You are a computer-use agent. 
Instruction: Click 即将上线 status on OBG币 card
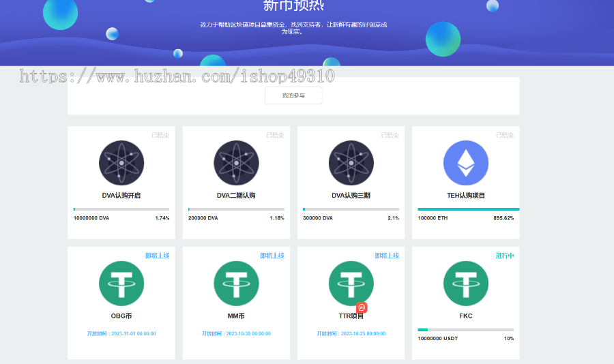point(158,256)
